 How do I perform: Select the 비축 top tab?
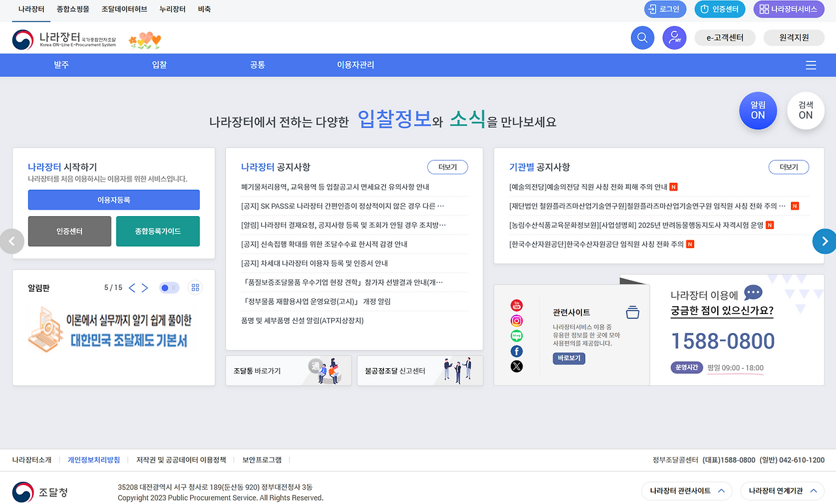pyautogui.click(x=204, y=10)
